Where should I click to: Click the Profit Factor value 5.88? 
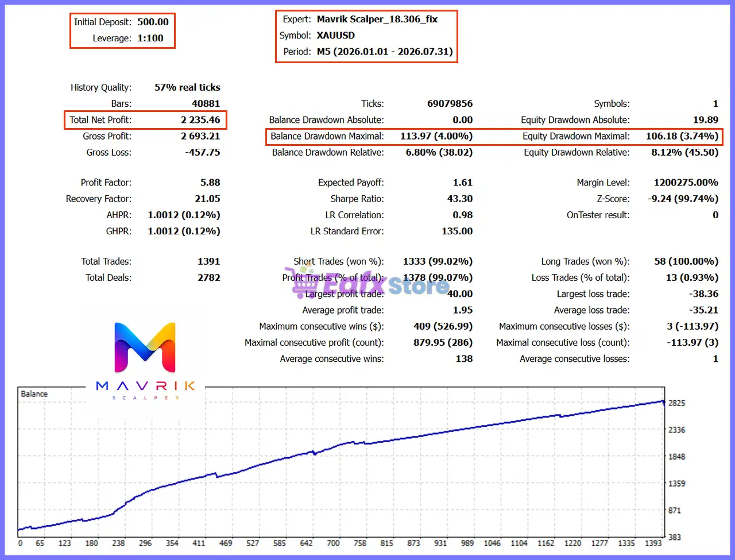[x=210, y=182]
